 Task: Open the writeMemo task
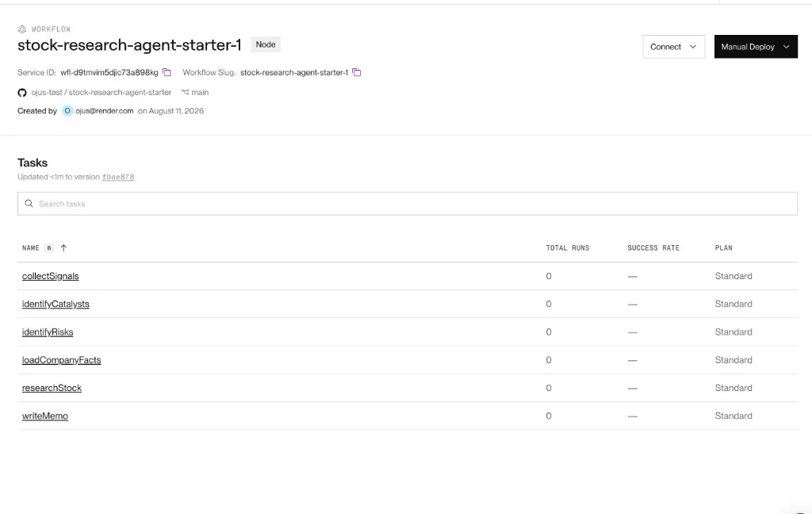click(x=44, y=416)
